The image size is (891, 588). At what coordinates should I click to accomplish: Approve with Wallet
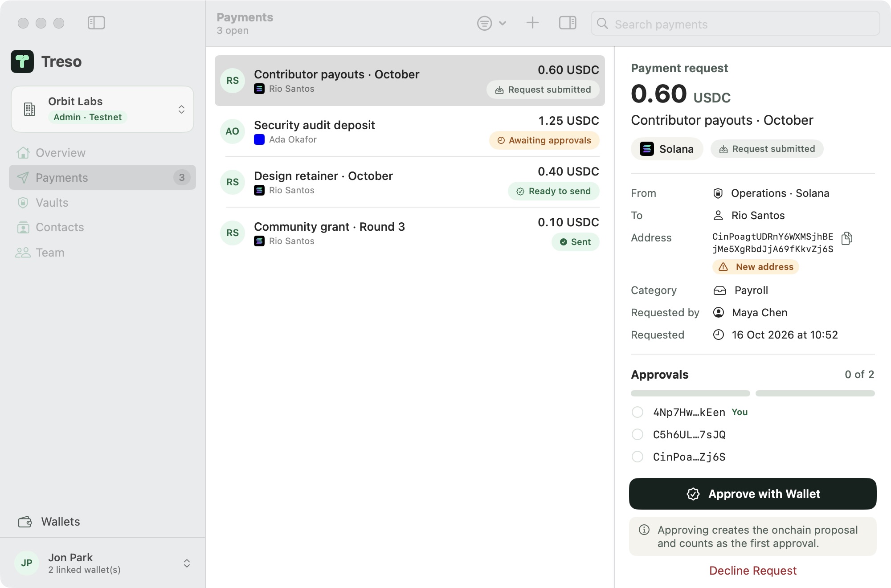coord(753,494)
